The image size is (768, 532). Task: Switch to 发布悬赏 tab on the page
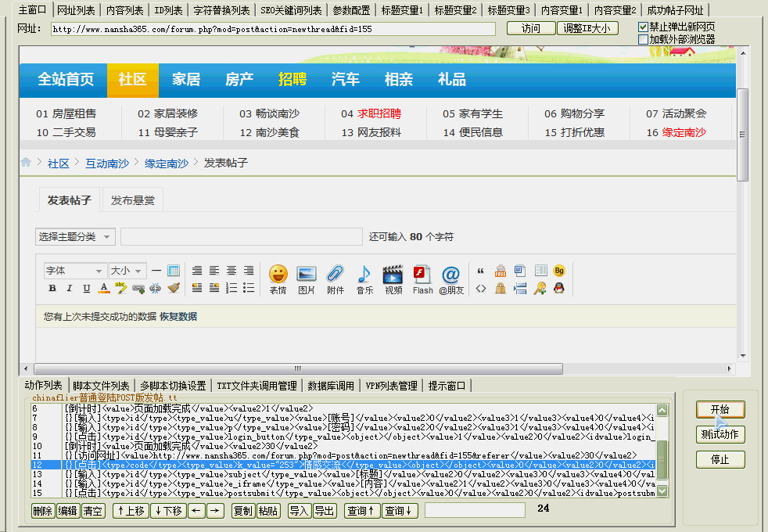[x=132, y=200]
